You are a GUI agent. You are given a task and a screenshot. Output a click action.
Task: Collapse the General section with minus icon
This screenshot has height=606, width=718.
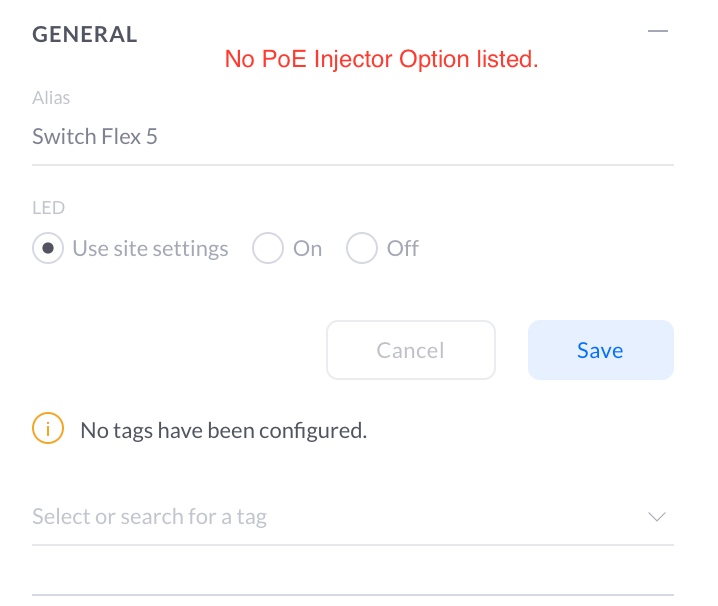tap(657, 32)
